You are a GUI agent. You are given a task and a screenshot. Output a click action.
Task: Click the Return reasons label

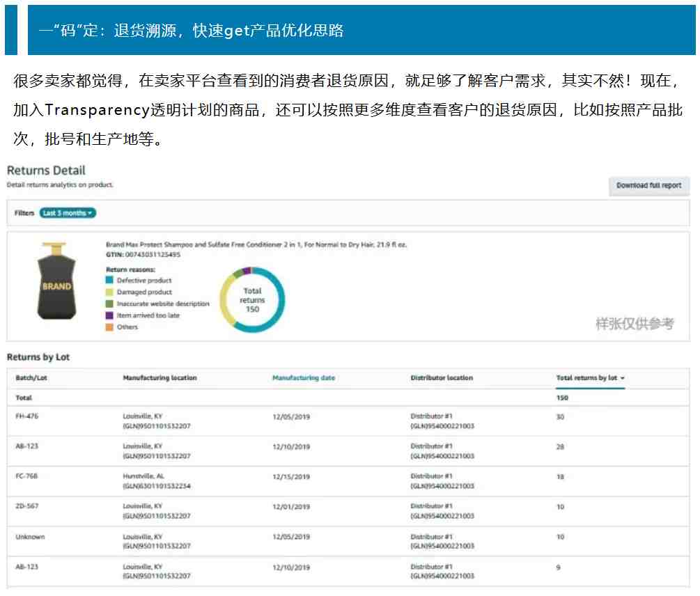[130, 269]
